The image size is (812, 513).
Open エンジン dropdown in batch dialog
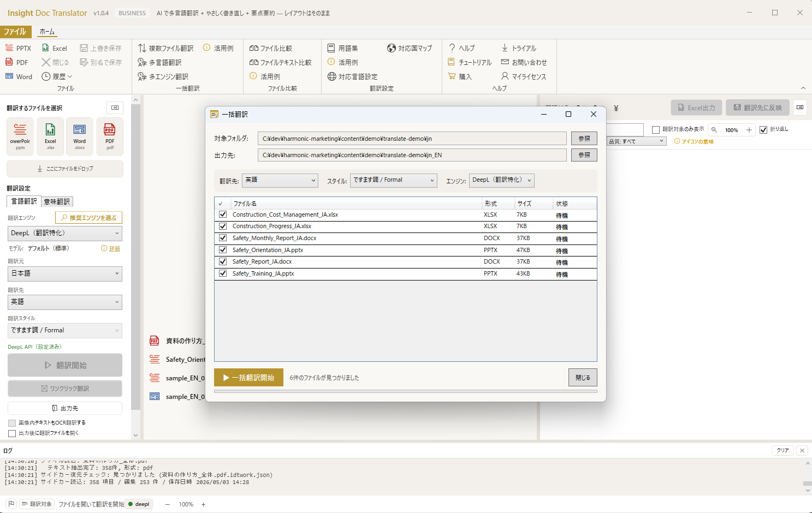[x=501, y=180]
